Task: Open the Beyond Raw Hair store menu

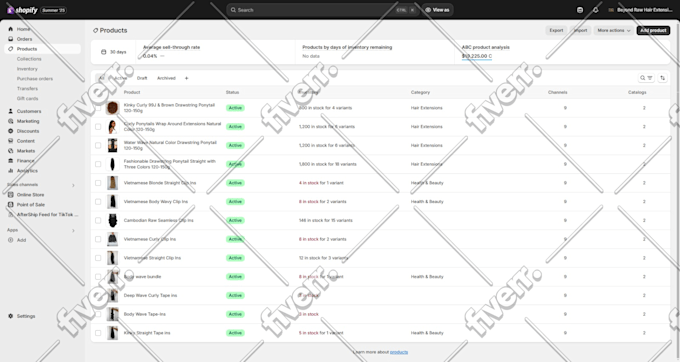Action: pos(641,10)
